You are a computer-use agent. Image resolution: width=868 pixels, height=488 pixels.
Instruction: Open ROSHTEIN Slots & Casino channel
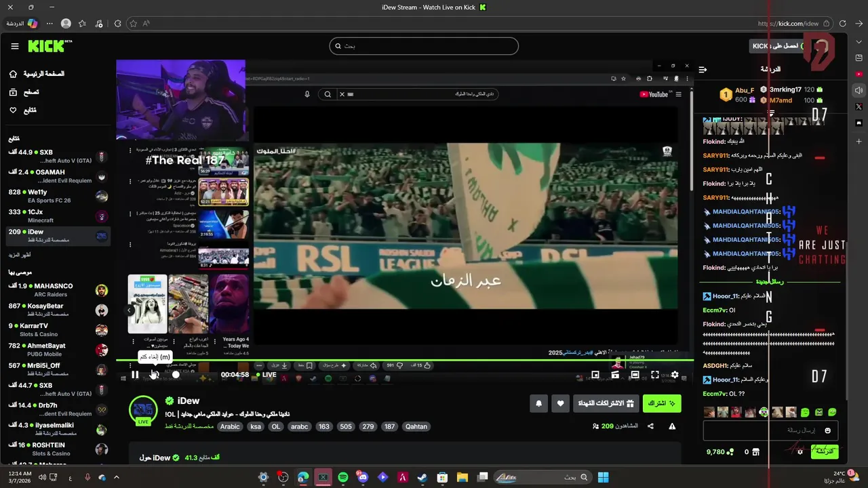[x=58, y=449]
